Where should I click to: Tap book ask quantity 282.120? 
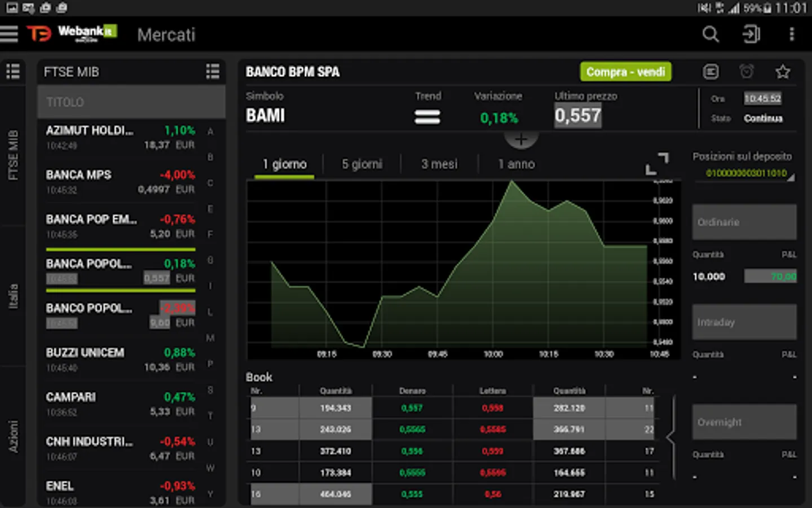[x=569, y=408]
